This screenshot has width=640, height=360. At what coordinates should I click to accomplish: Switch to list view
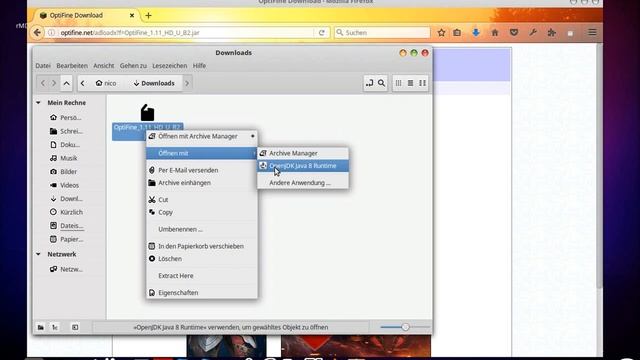pyautogui.click(x=410, y=83)
